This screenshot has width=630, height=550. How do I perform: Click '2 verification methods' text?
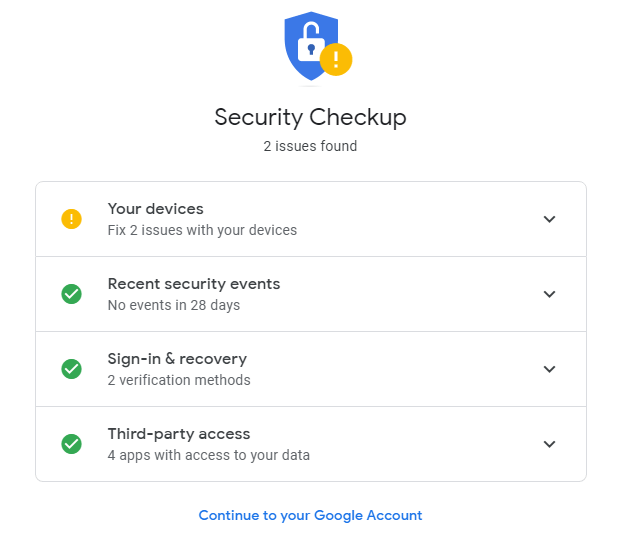(x=179, y=380)
